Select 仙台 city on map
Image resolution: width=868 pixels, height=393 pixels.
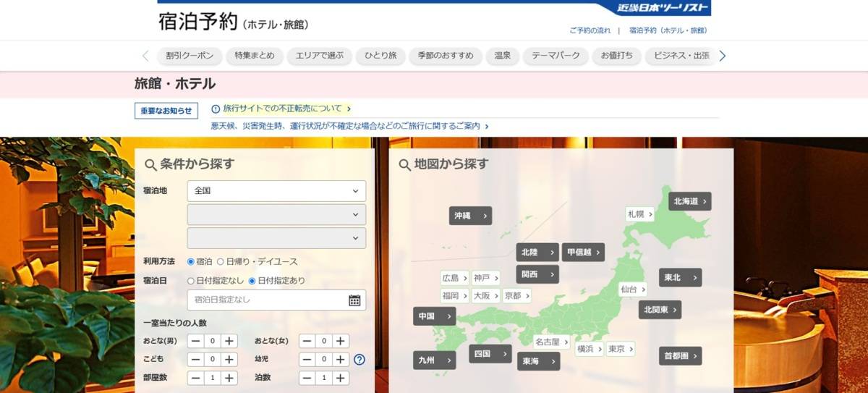(633, 289)
